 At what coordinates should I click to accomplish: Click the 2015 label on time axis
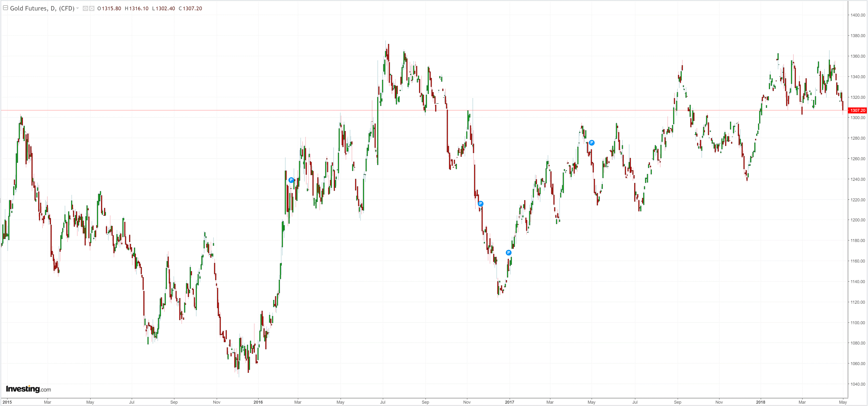7,402
